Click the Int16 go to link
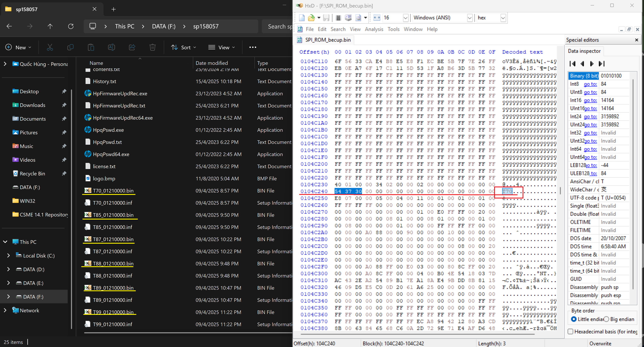Image resolution: width=644 pixels, height=347 pixels. pos(590,100)
